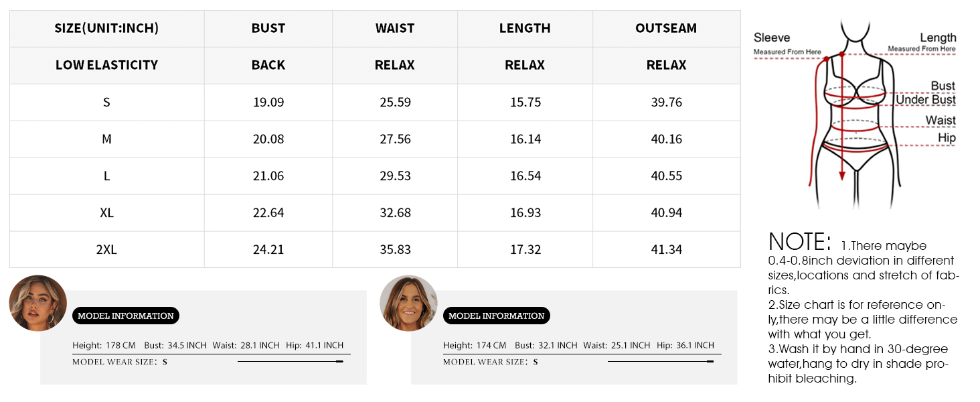Click the Under Bust label on diagram
The width and height of the screenshot is (980, 402).
[926, 100]
